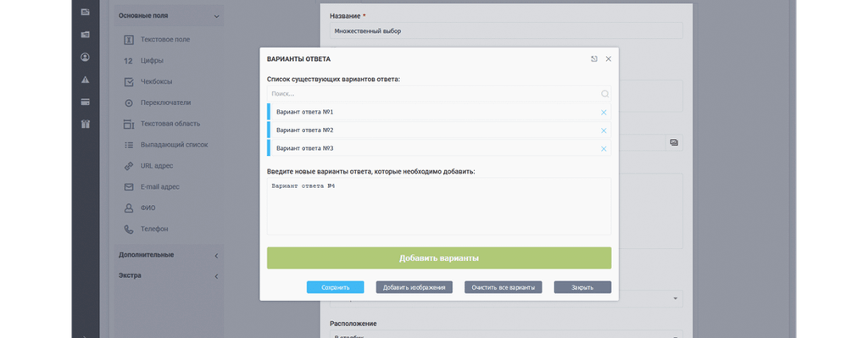Click the Чекбоксы label in field list
This screenshot has width=868, height=338.
156,82
